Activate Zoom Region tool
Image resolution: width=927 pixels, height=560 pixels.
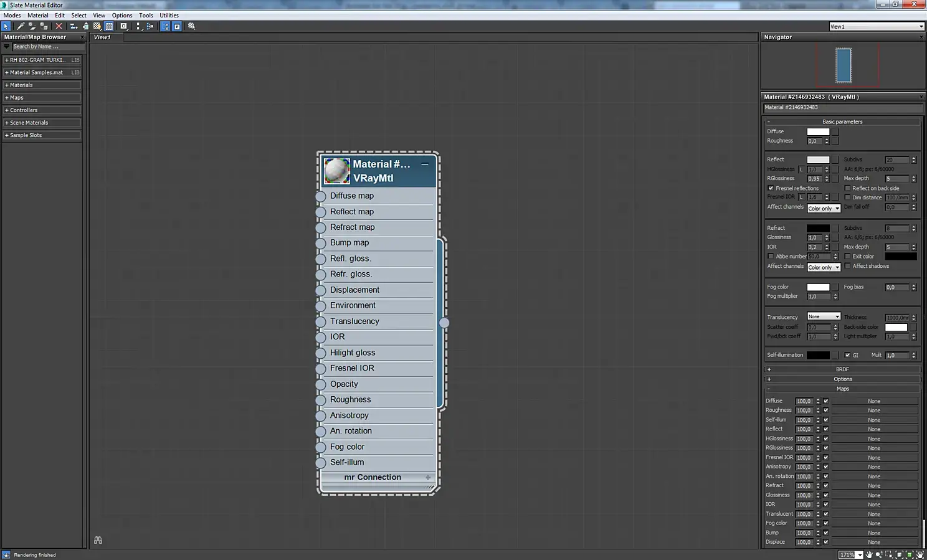point(889,554)
